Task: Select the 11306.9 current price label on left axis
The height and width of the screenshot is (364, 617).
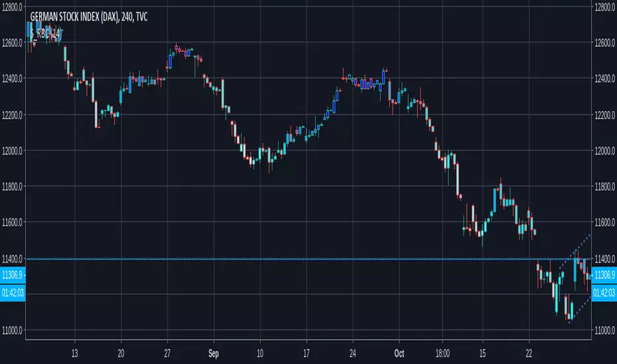Action: click(x=13, y=275)
